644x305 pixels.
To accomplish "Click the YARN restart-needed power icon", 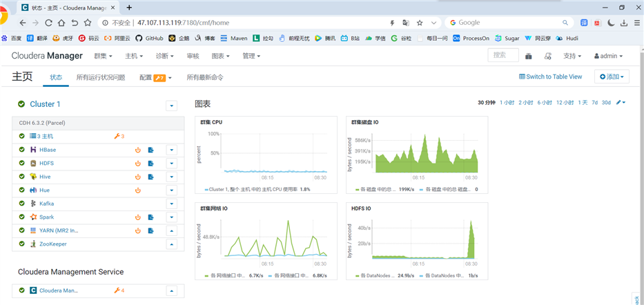I will click(138, 230).
